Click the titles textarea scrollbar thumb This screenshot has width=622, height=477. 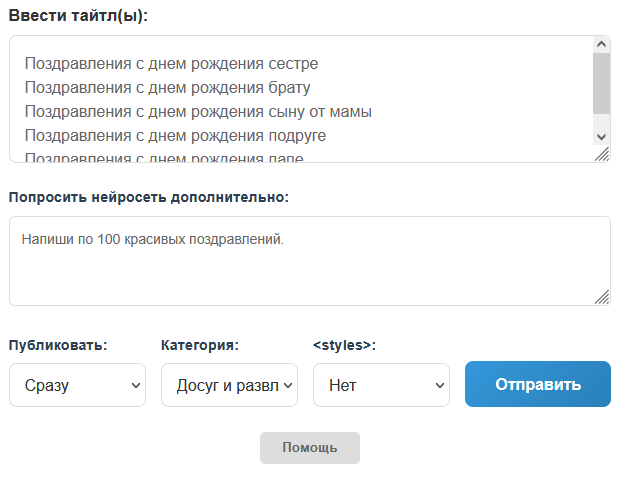click(x=601, y=82)
